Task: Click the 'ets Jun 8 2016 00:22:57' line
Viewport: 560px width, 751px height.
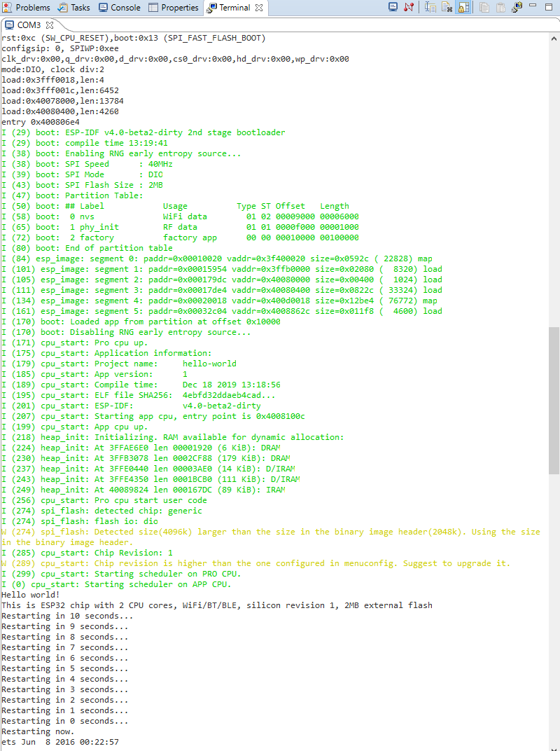Action: pos(60,743)
